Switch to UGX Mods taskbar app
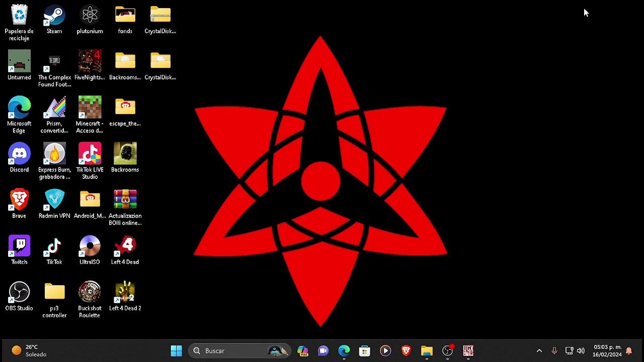The image size is (644, 362). pos(468,351)
